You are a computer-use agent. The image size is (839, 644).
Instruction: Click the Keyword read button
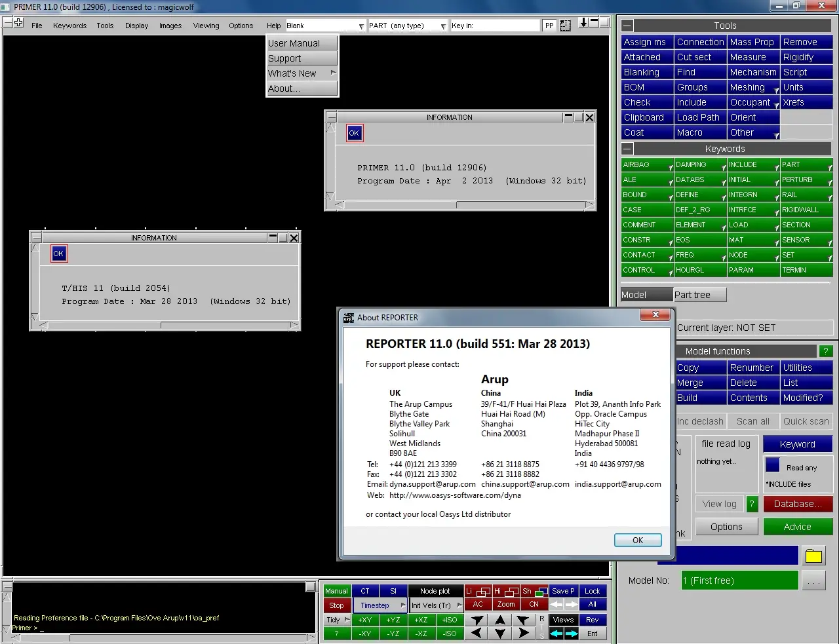click(797, 444)
